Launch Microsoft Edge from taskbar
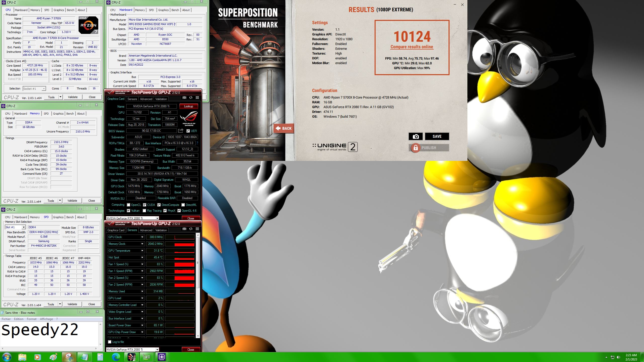644x362 pixels. [116, 357]
